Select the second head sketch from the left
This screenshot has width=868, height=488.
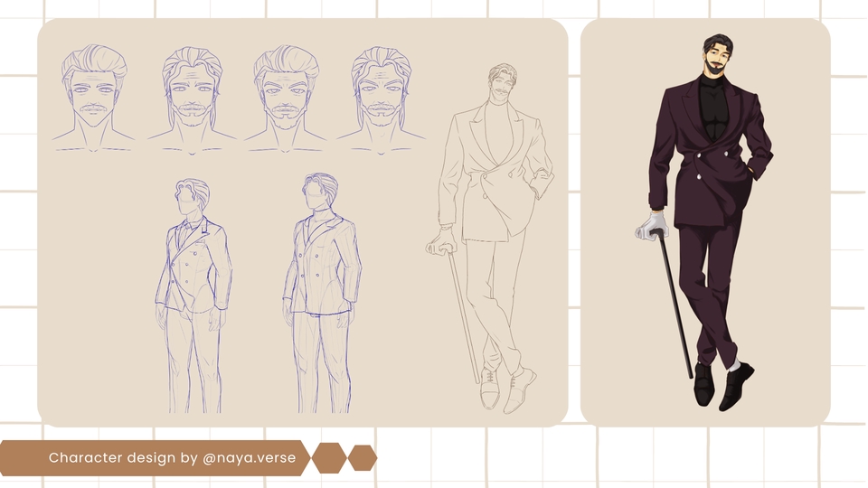(x=192, y=99)
